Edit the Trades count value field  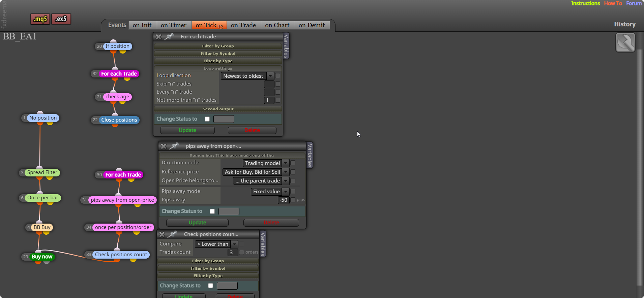tap(233, 253)
